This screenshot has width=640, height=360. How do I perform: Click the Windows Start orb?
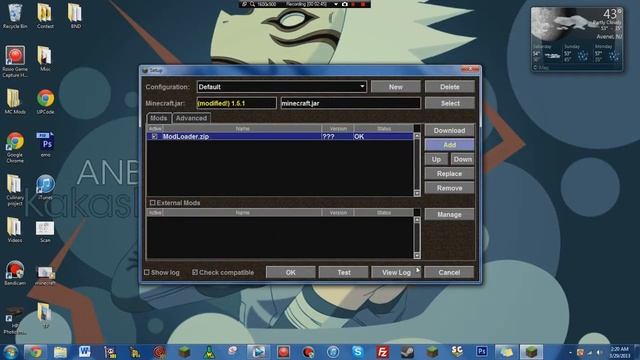[11, 352]
